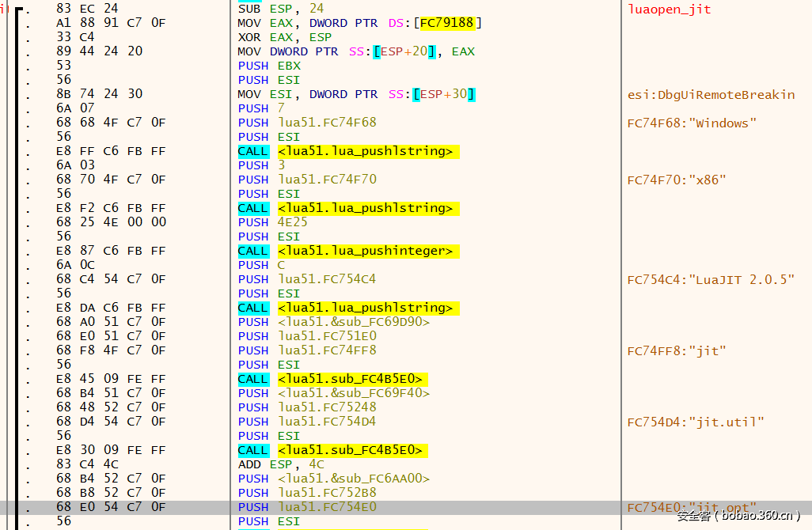Click the esi:DbgUiRemoteBreakin comment

(x=711, y=94)
